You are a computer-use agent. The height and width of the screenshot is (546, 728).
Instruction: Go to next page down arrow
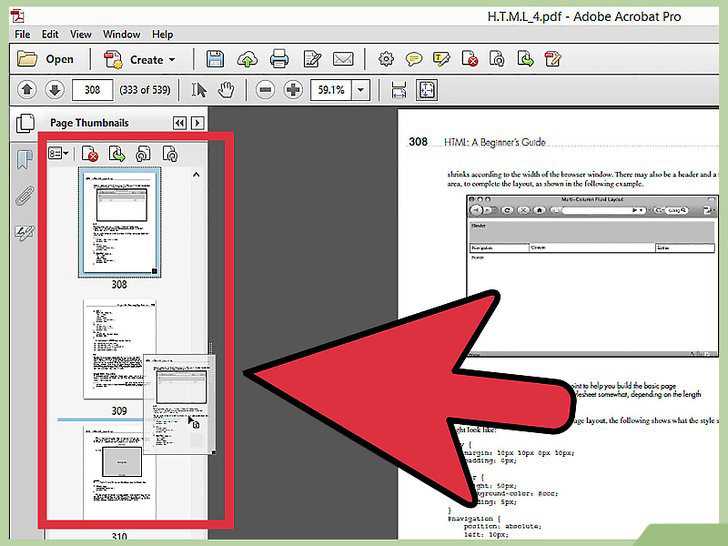[x=55, y=90]
